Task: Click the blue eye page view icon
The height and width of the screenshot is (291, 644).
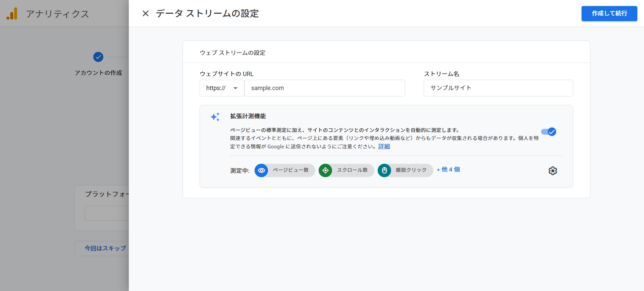Action: pyautogui.click(x=261, y=170)
